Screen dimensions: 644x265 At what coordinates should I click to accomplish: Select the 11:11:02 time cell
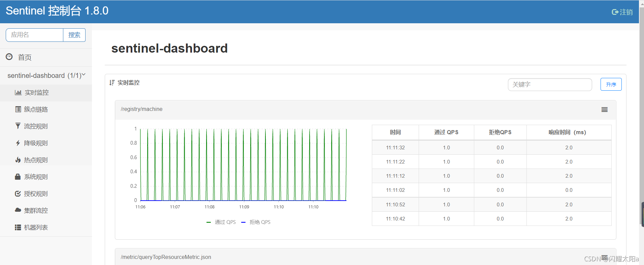click(395, 190)
